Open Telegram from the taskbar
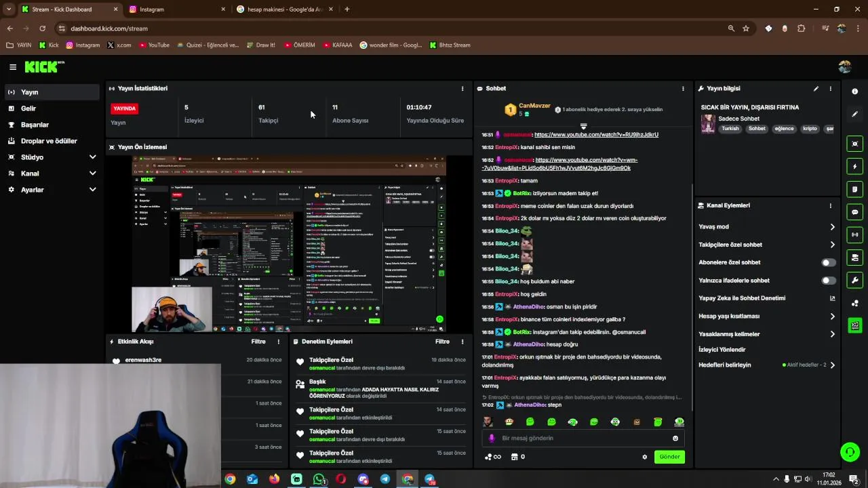Viewport: 868px width, 488px height. pos(385,479)
